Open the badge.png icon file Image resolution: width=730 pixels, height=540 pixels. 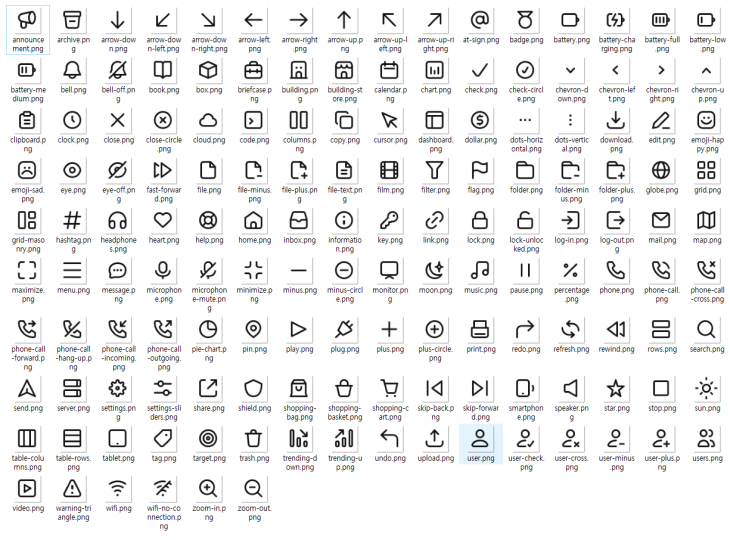click(x=525, y=20)
